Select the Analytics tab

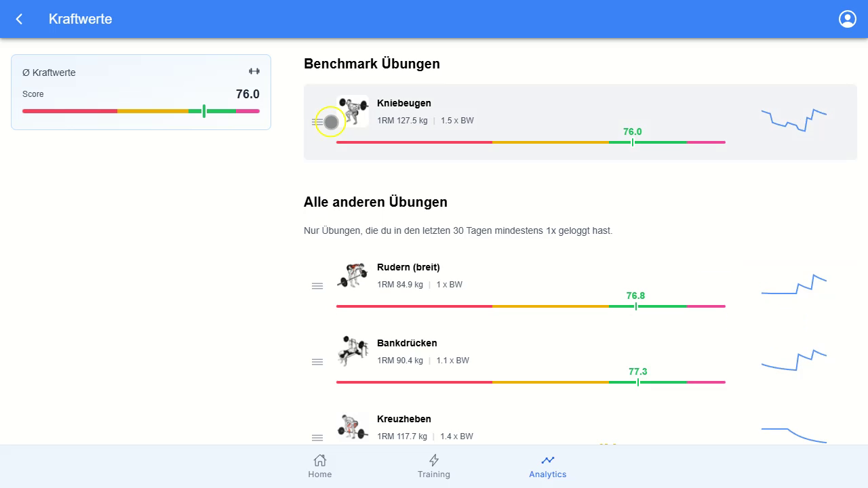point(548,466)
